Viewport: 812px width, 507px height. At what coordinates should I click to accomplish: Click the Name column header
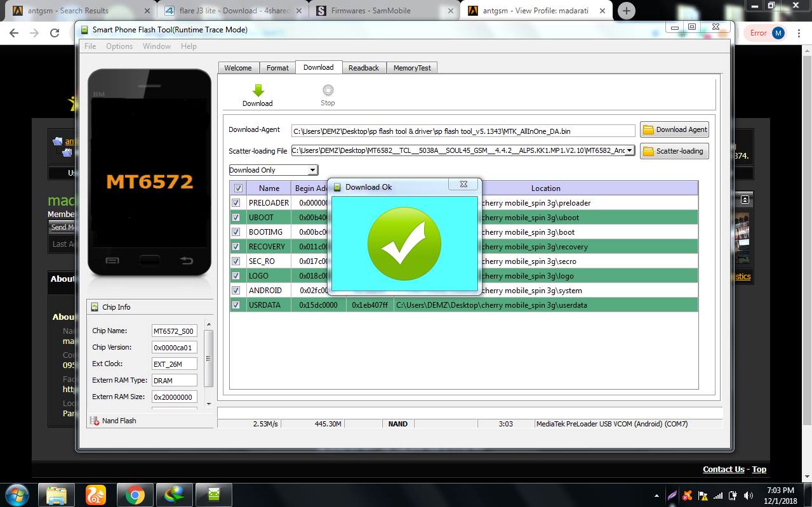pos(269,188)
